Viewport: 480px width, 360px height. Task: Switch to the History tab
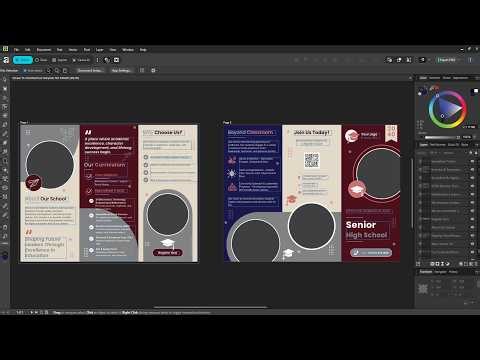point(453,272)
